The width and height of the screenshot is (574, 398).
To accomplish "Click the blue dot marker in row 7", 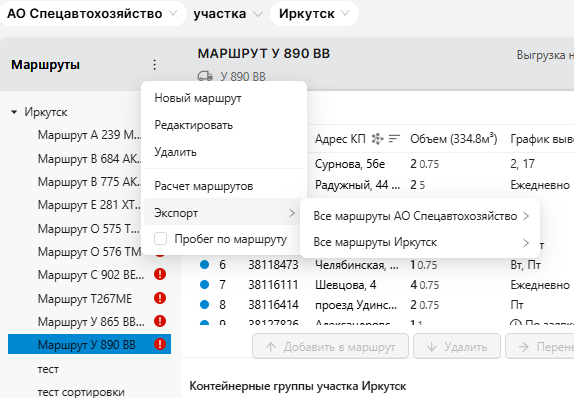I will pyautogui.click(x=205, y=284).
